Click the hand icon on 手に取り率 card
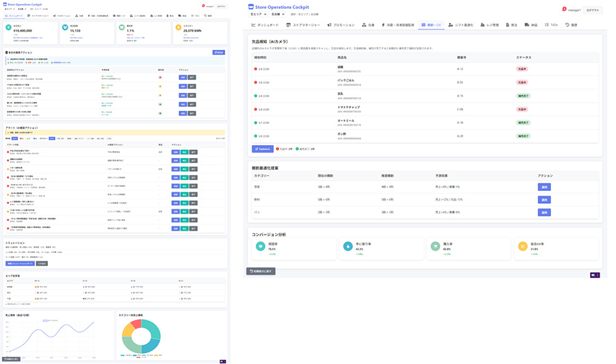The image size is (616, 364). [x=347, y=246]
